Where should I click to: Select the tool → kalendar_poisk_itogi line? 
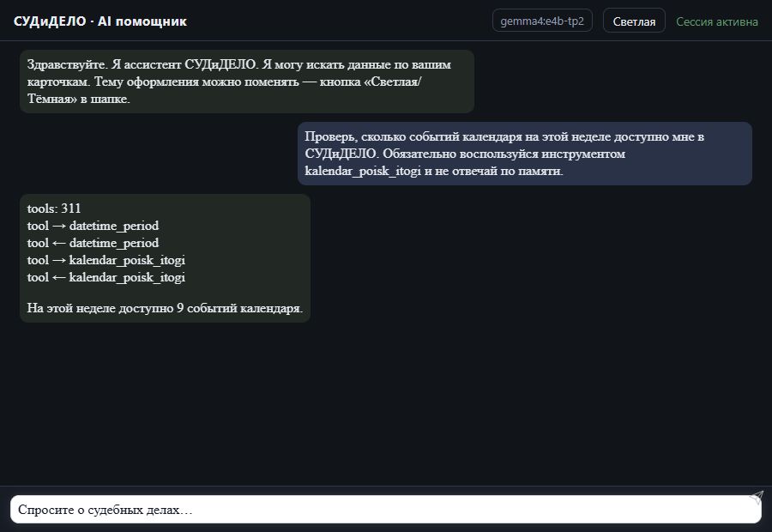pyautogui.click(x=106, y=260)
